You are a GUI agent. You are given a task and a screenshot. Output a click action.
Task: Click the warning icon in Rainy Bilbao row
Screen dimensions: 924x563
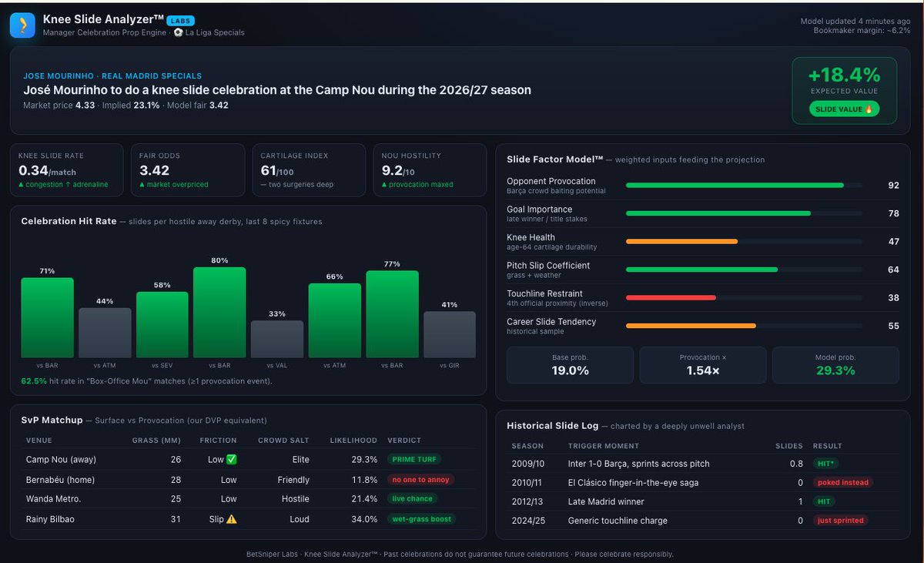(x=231, y=519)
